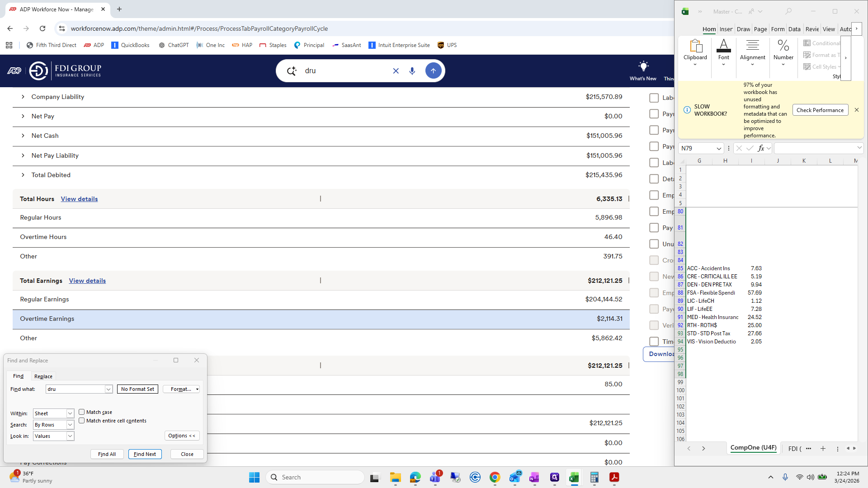Open Excel Clipboard group icon
Viewport: 868px width, 488px height.
click(x=695, y=47)
